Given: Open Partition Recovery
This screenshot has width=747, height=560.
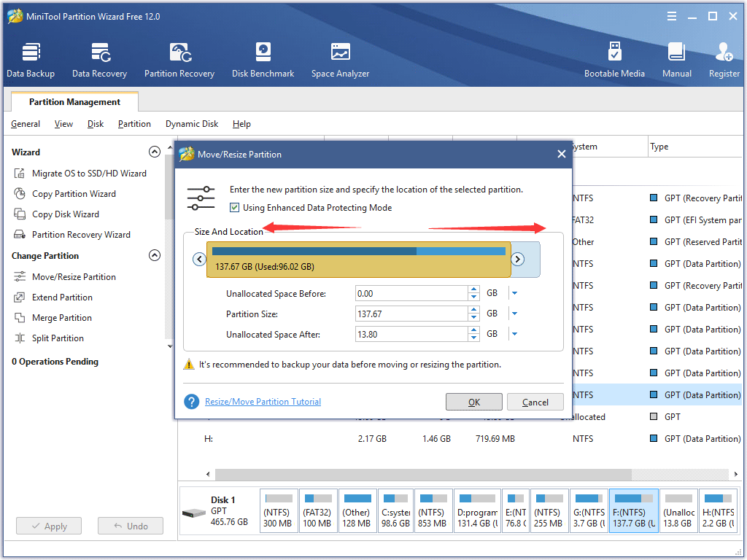Looking at the screenshot, I should point(179,58).
